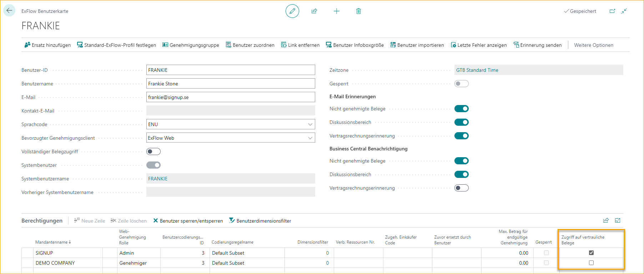Click the Admin role cell
Viewport: 644px width, 274px height.
coord(139,253)
